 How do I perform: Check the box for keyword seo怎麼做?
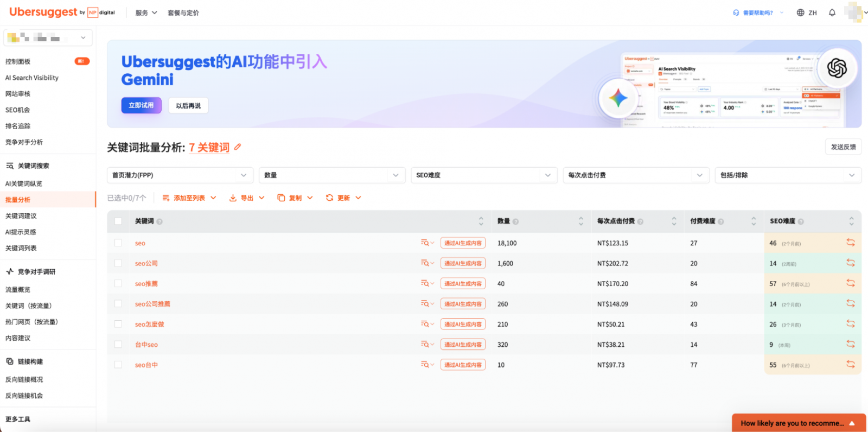tap(118, 324)
